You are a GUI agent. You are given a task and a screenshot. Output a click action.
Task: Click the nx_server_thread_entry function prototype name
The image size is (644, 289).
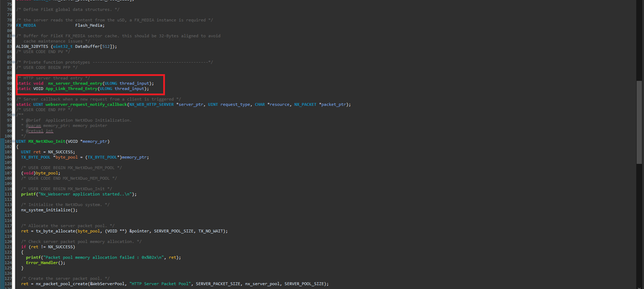coord(75,83)
